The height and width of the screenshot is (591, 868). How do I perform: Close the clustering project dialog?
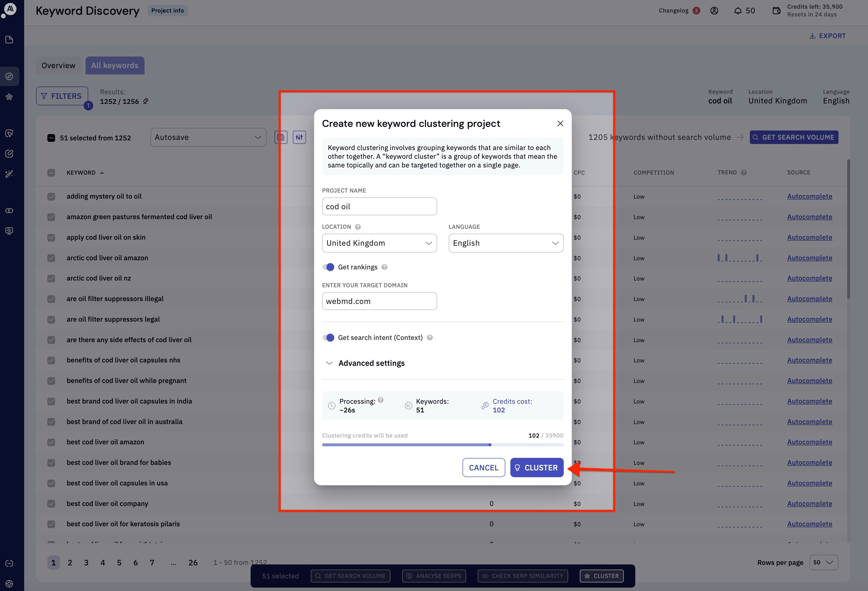(x=560, y=123)
